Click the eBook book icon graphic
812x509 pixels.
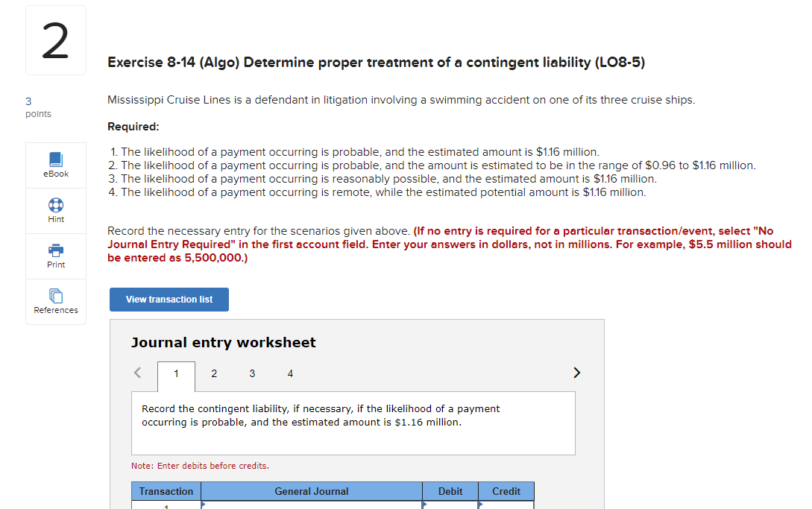point(55,158)
